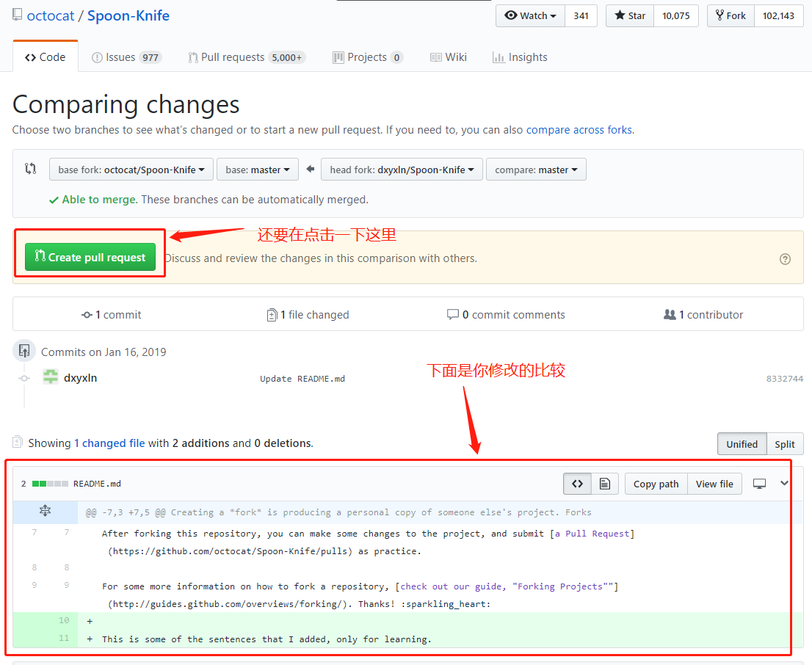The image size is (812, 665).
Task: Click the dxyxln commit avatar
Action: tap(50, 377)
